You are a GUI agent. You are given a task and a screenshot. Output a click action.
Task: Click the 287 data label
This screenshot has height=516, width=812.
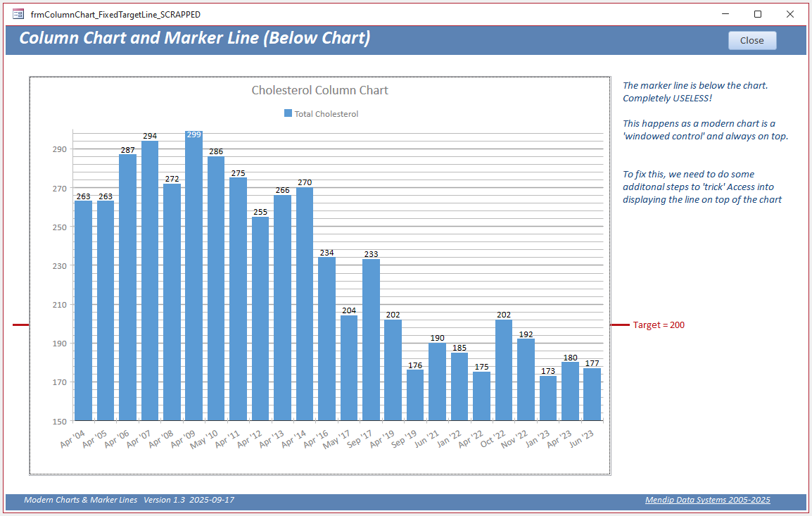tap(128, 150)
